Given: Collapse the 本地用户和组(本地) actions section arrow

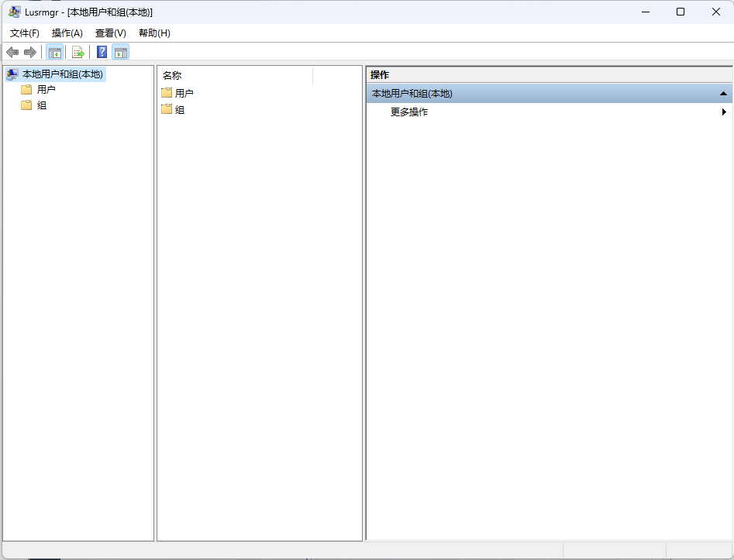Looking at the screenshot, I should pyautogui.click(x=723, y=94).
